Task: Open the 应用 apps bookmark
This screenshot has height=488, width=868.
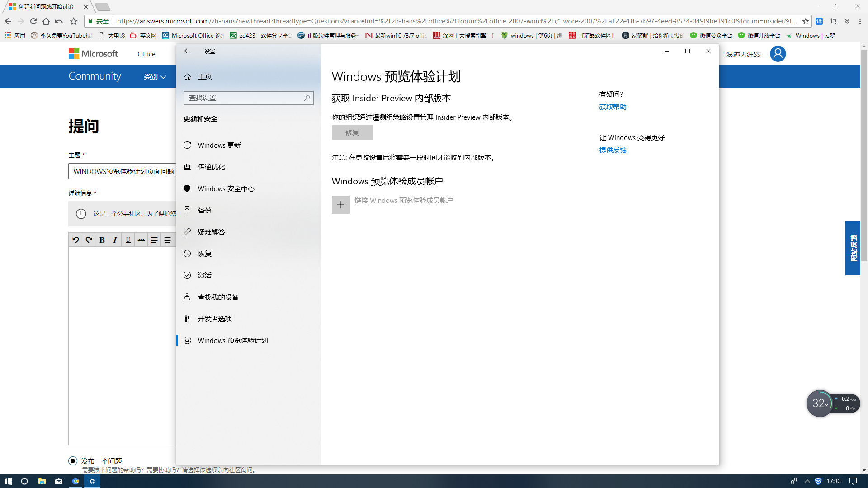Action: (15, 35)
